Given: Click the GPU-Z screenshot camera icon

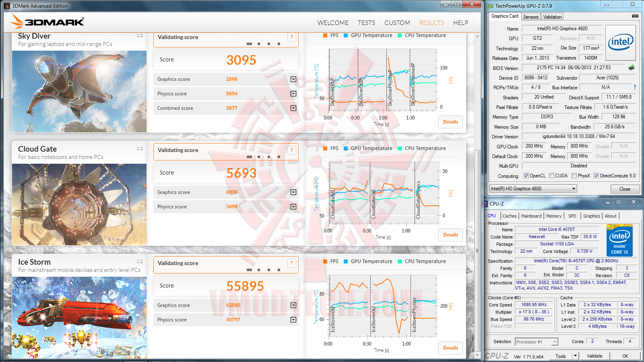Looking at the screenshot, I should [635, 16].
